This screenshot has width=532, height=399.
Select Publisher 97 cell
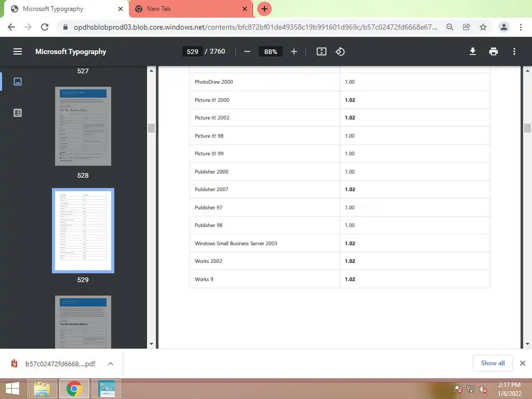point(264,207)
